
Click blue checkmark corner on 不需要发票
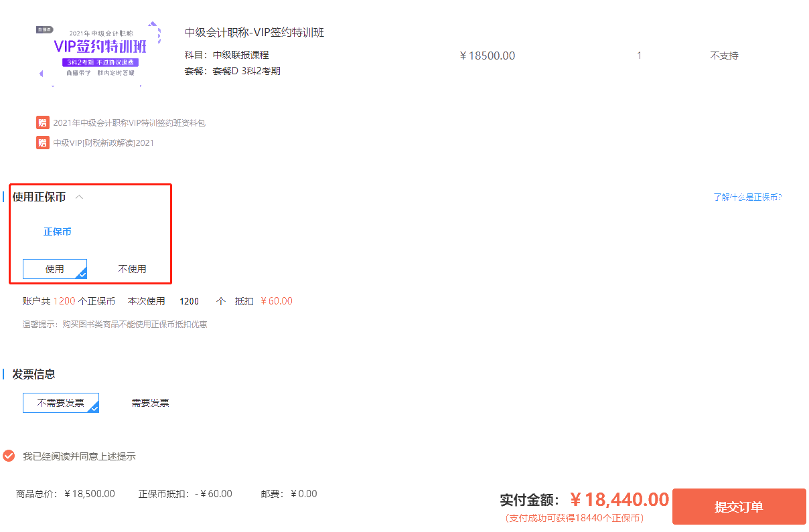click(94, 408)
